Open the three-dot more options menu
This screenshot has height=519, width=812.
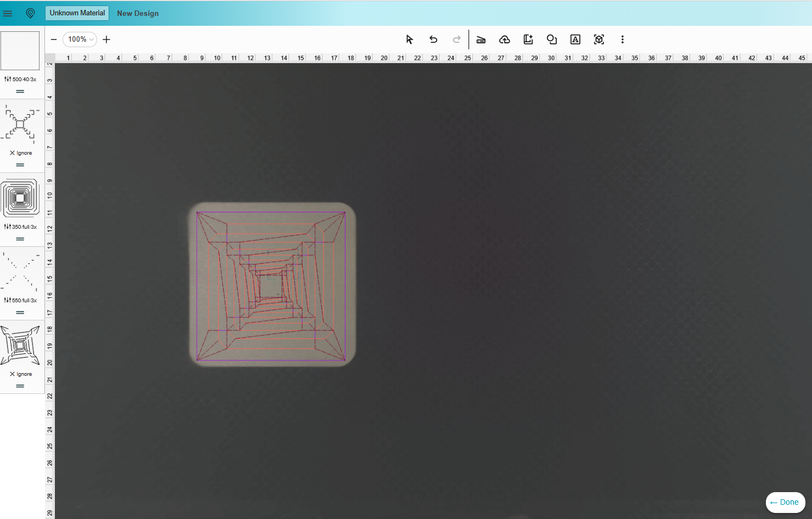(x=622, y=40)
